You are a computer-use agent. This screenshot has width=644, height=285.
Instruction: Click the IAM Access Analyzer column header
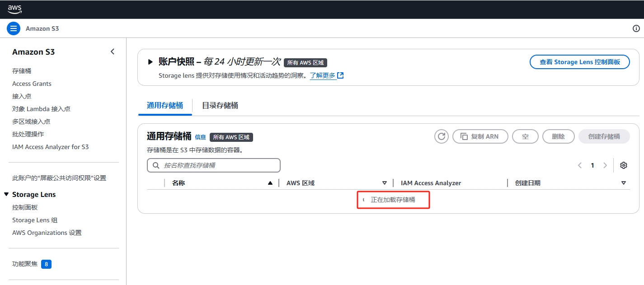pos(431,183)
